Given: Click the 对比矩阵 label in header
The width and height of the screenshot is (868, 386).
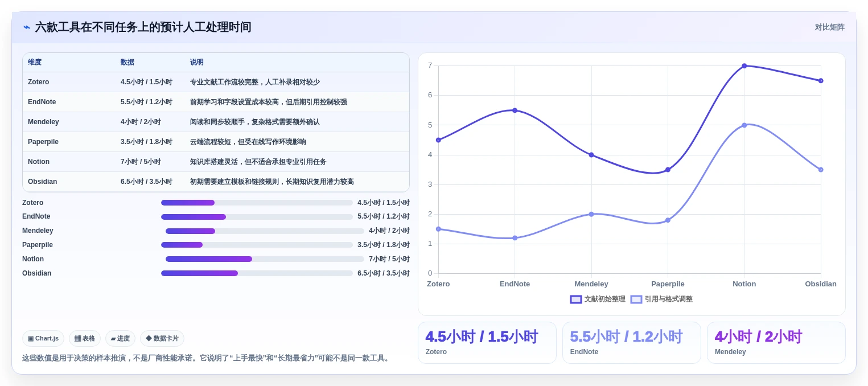Looking at the screenshot, I should [829, 27].
